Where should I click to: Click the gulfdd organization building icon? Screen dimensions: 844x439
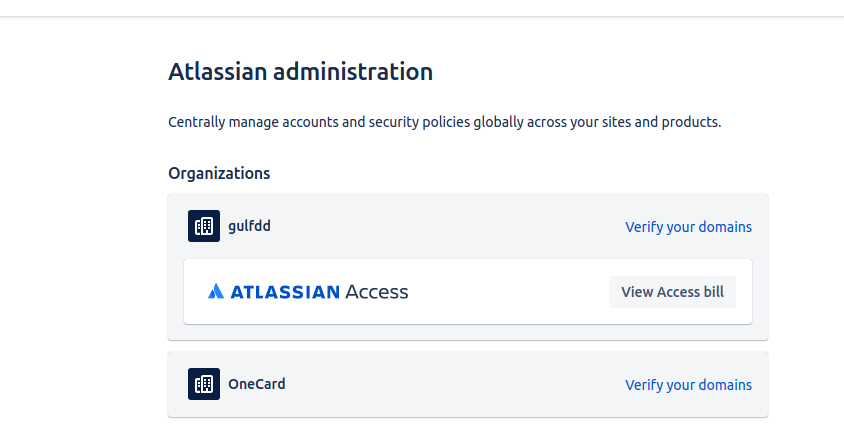pyautogui.click(x=203, y=226)
